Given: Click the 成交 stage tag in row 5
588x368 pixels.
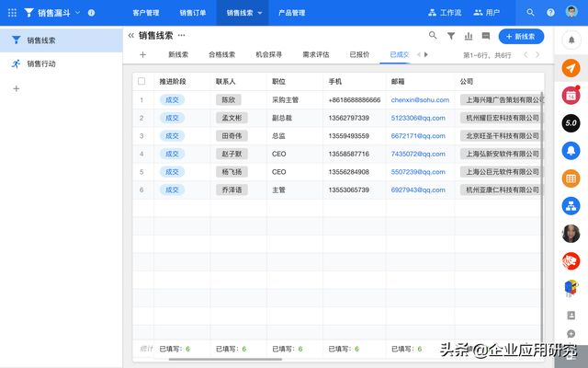Looking at the screenshot, I should (x=172, y=172).
